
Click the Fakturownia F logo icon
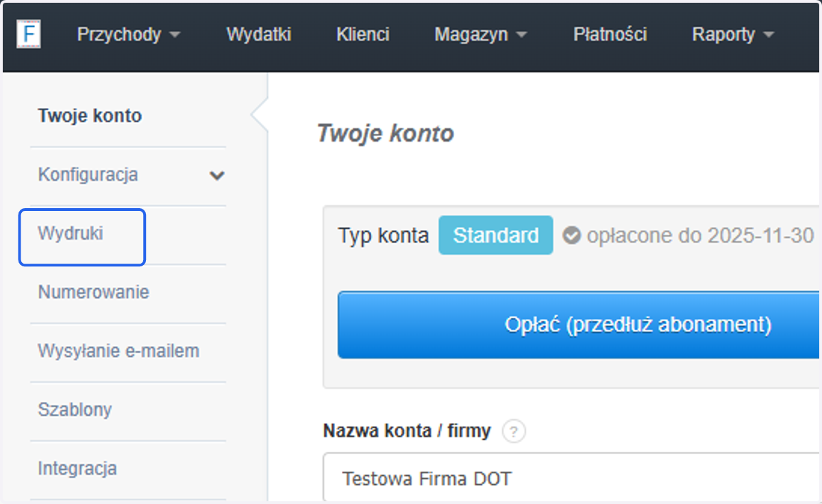[28, 34]
